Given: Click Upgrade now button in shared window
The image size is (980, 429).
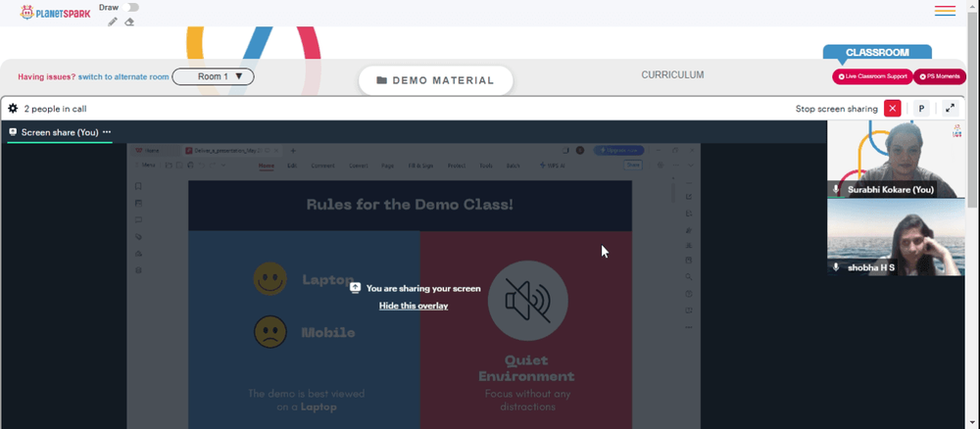Looking at the screenshot, I should point(618,151).
